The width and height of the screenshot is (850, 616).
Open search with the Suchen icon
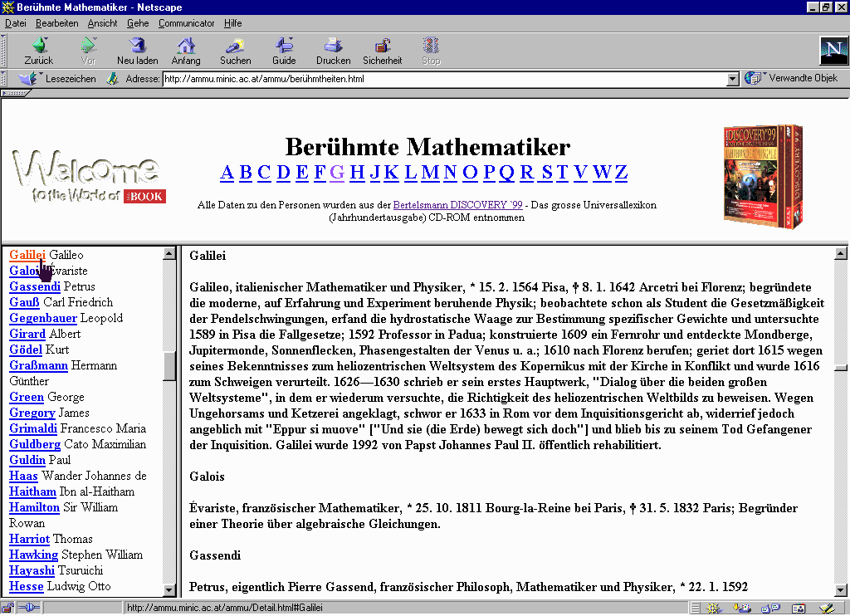pyautogui.click(x=235, y=46)
